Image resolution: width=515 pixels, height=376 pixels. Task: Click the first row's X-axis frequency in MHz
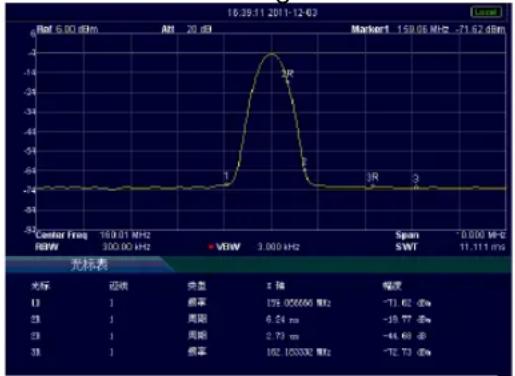[x=298, y=303]
